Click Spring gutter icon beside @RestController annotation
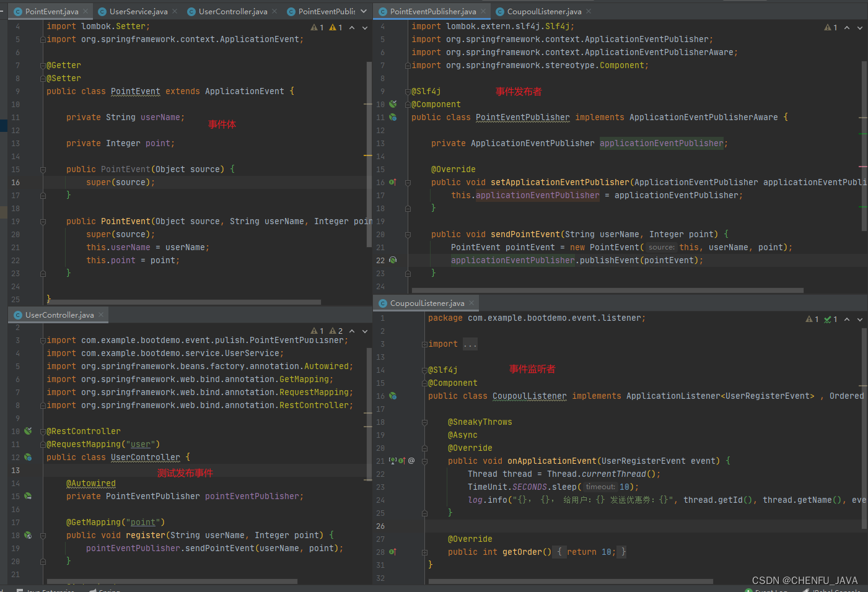Viewport: 868px width, 592px height. (28, 431)
